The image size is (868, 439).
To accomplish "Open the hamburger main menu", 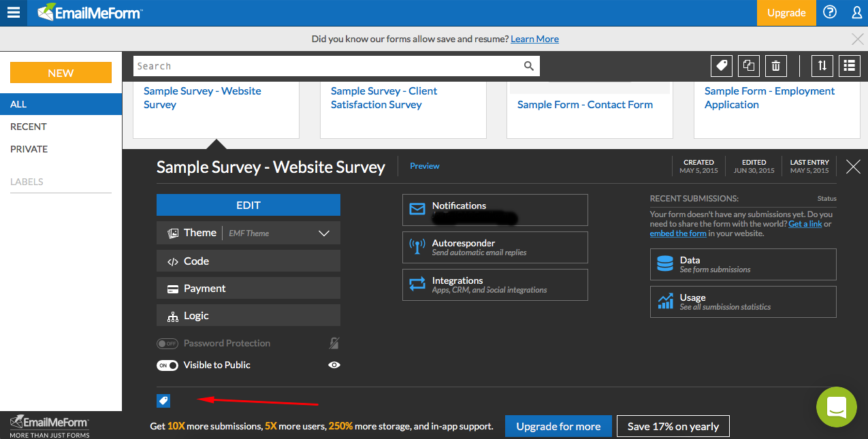I will (14, 12).
